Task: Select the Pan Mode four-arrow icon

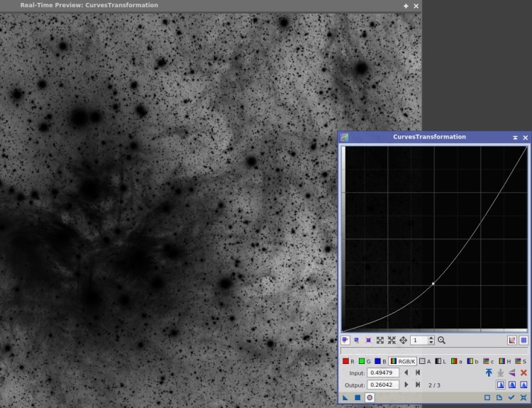Action: click(403, 340)
